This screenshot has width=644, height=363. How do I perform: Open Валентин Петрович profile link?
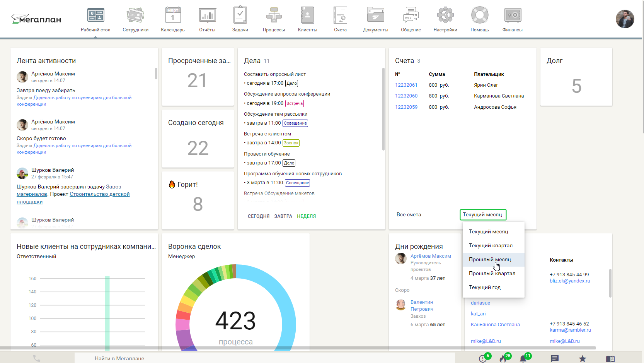422,306
